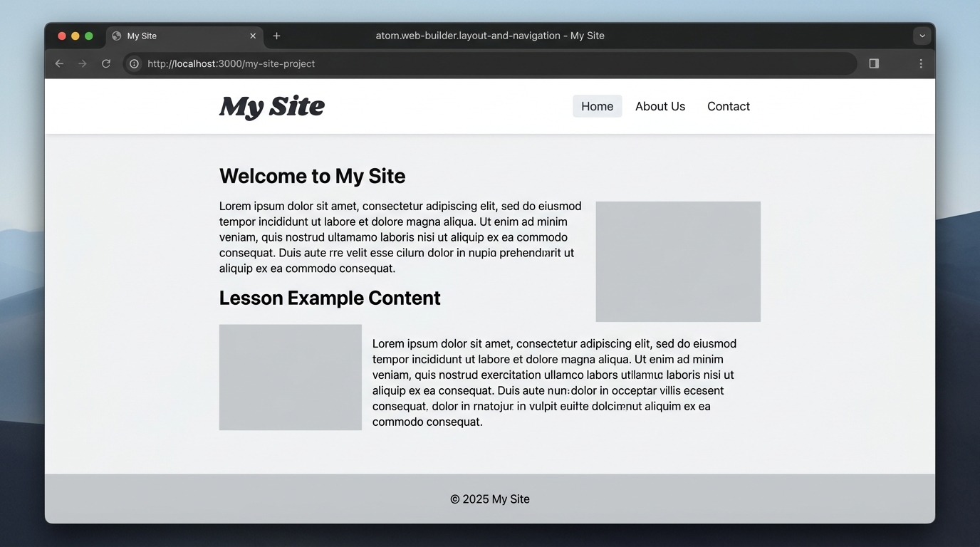The image size is (980, 547).
Task: Open the Contact page link
Action: (728, 106)
